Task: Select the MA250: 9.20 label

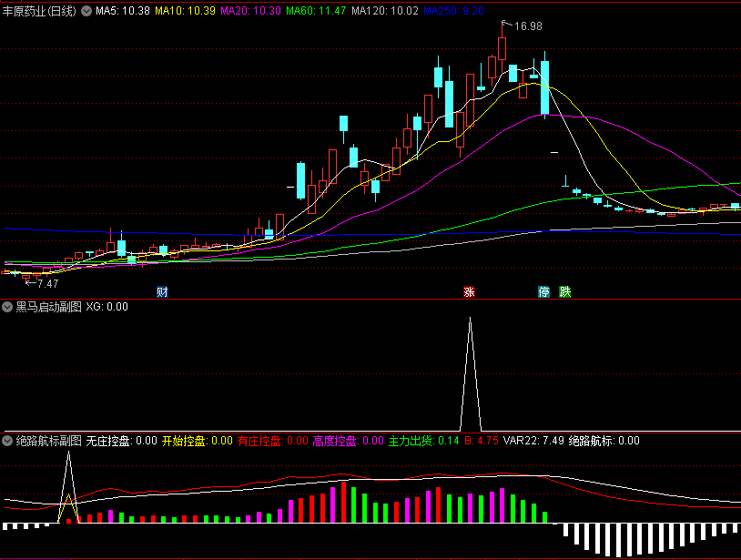Action: (453, 11)
